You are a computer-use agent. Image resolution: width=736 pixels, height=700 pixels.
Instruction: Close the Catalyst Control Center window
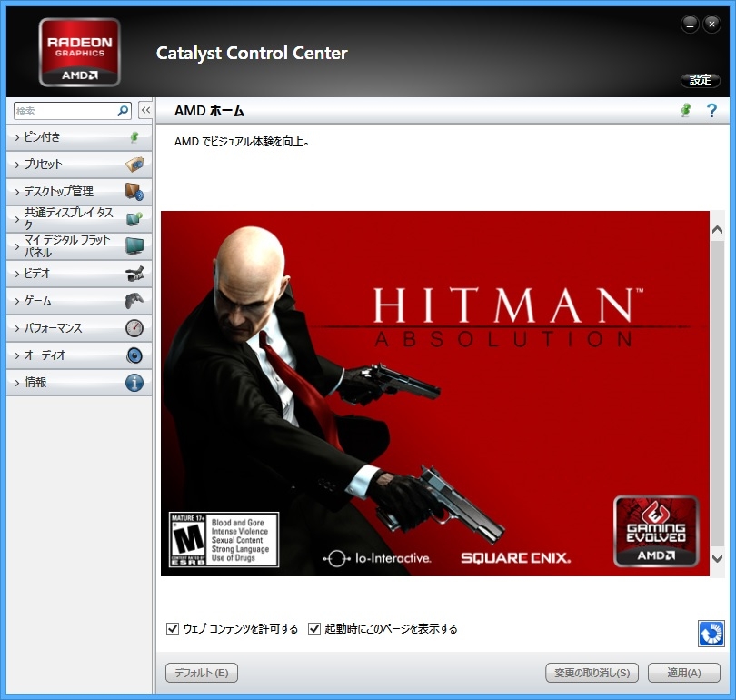[711, 25]
